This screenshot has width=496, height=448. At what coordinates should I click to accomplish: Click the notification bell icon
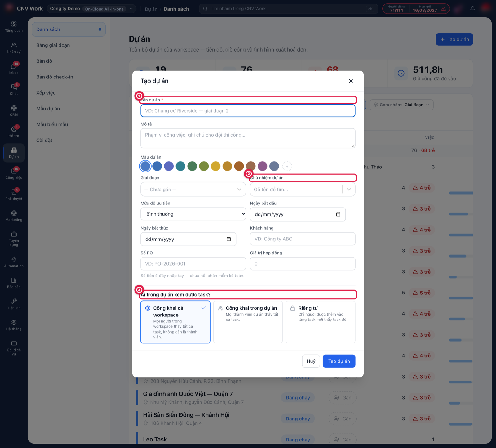point(472,9)
